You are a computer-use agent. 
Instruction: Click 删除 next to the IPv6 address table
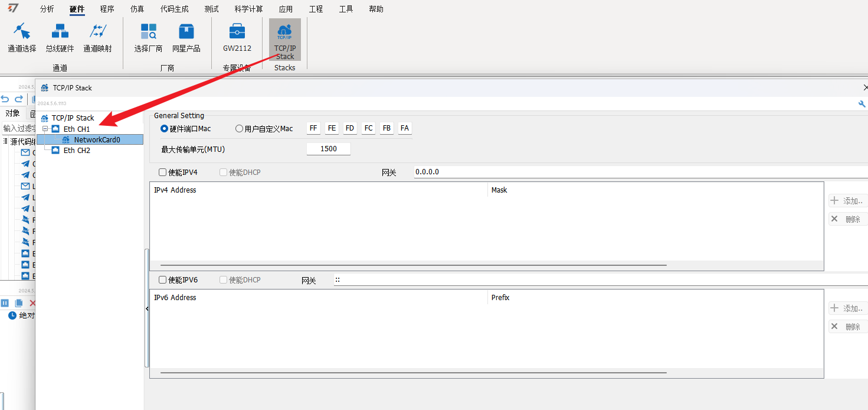[x=848, y=326]
